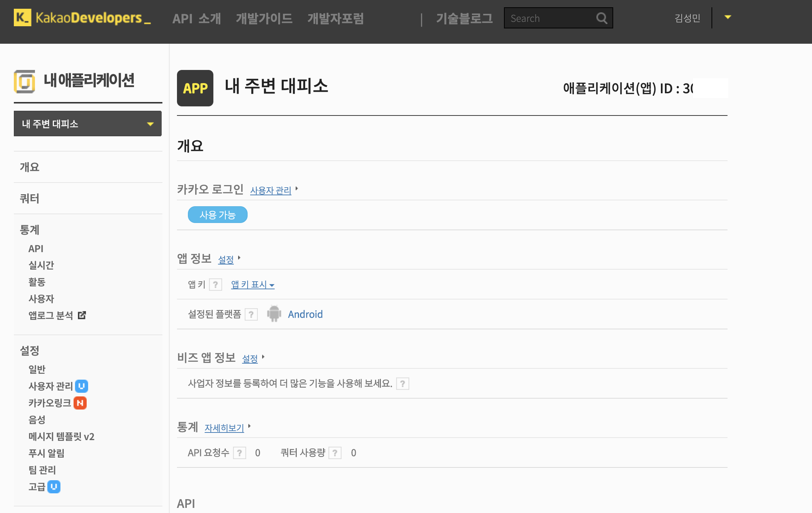Open the API 소개 menu

(x=197, y=18)
